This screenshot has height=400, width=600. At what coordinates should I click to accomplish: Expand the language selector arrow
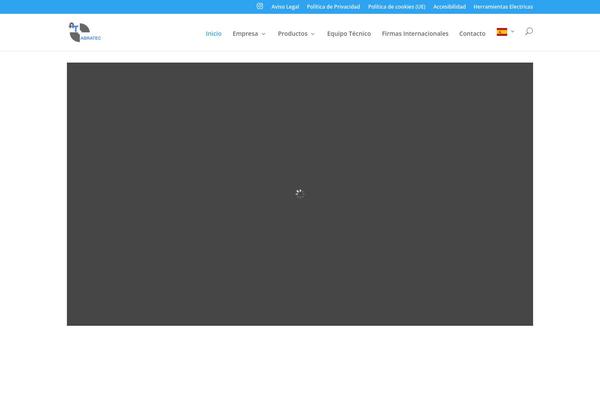[x=513, y=32]
